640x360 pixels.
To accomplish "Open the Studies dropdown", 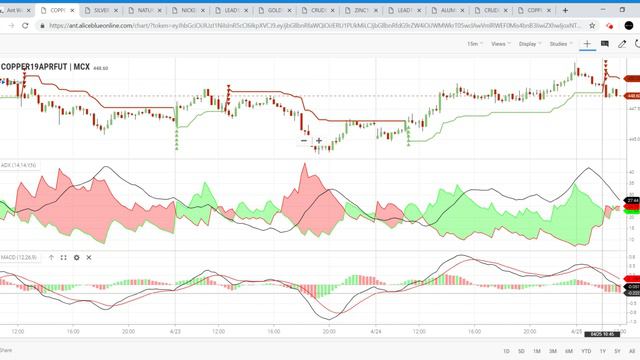I will pyautogui.click(x=561, y=44).
